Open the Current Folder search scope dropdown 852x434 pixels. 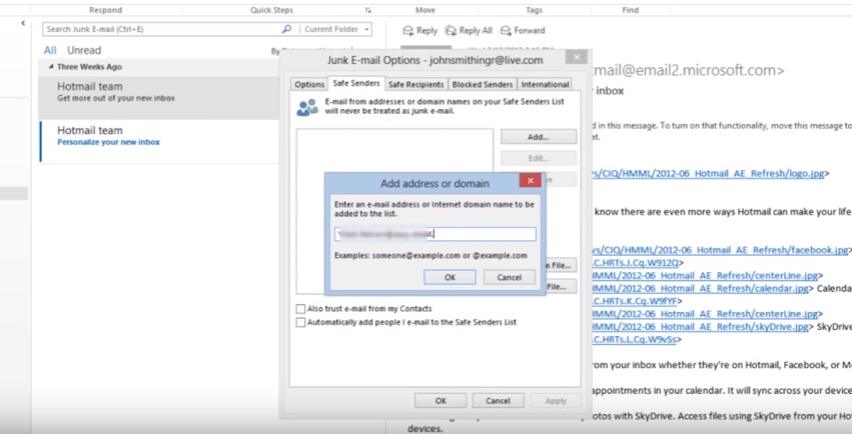point(336,30)
